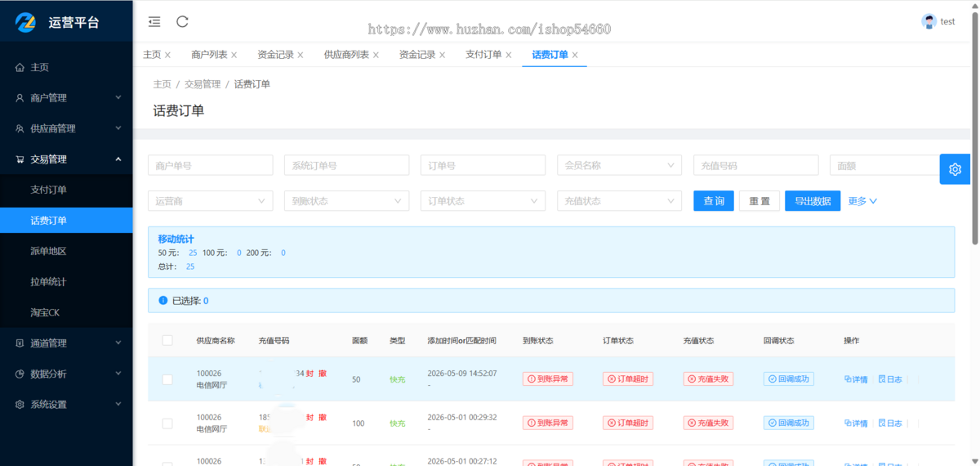Tick the select-all checkbox in table header
The width and height of the screenshot is (980, 466).
click(167, 341)
